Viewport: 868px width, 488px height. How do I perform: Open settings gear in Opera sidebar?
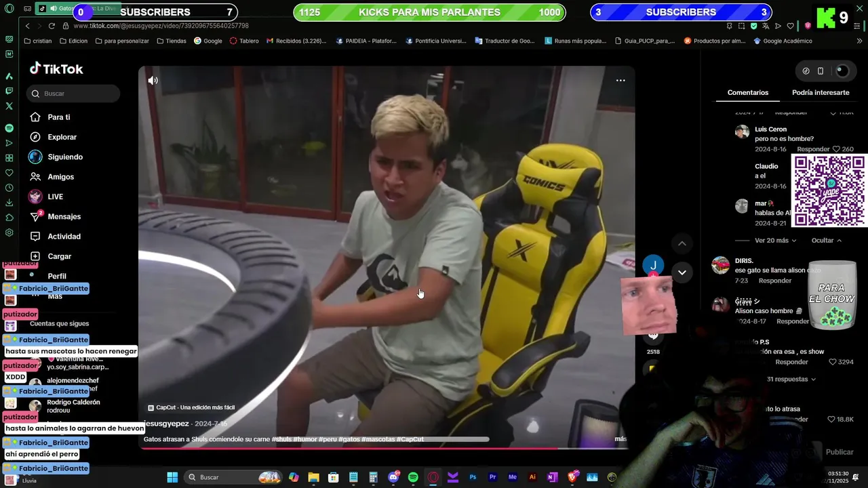(9, 232)
